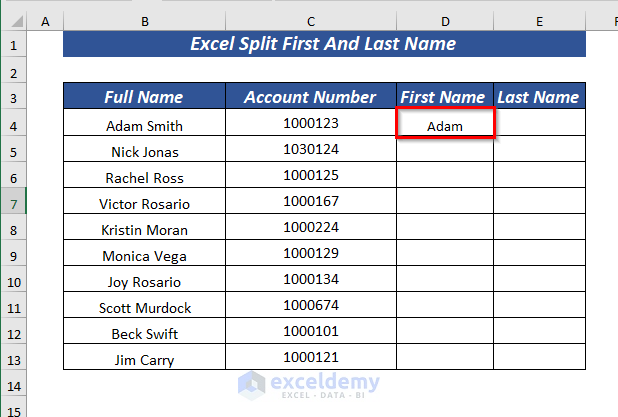Click the Nick Jonas cell
Image resolution: width=618 pixels, height=417 pixels.
coord(144,152)
